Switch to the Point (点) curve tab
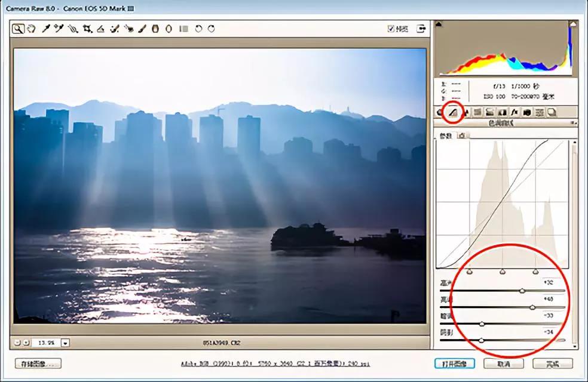The image size is (588, 382). pyautogui.click(x=463, y=135)
